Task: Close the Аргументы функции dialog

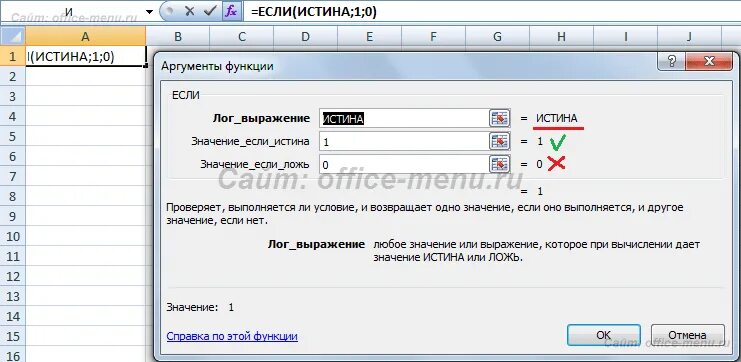Action: coord(708,60)
